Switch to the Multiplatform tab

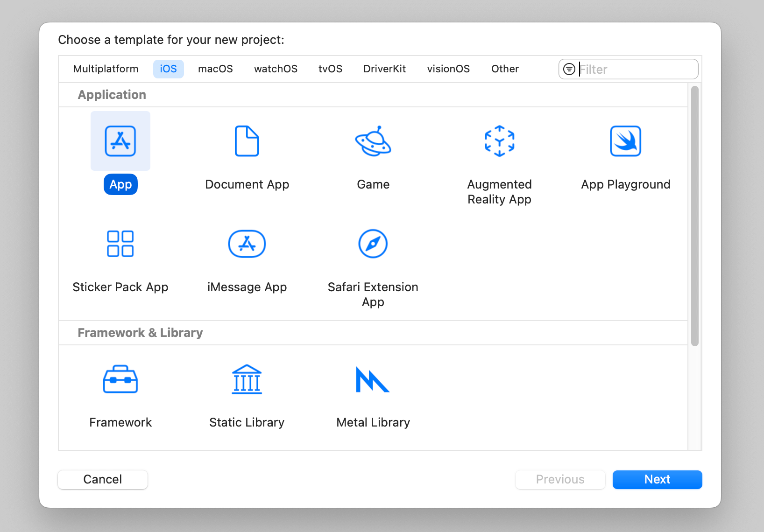click(106, 69)
